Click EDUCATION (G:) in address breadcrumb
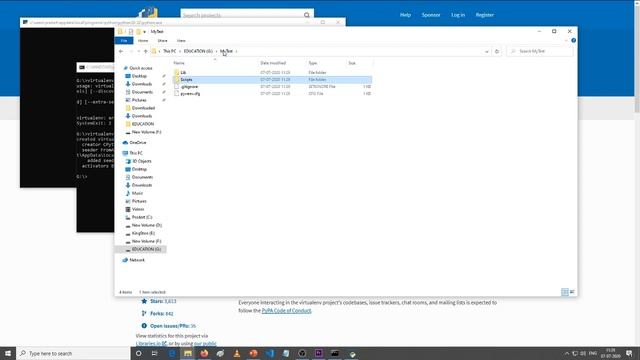Image resolution: width=640 pixels, height=360 pixels. 198,51
